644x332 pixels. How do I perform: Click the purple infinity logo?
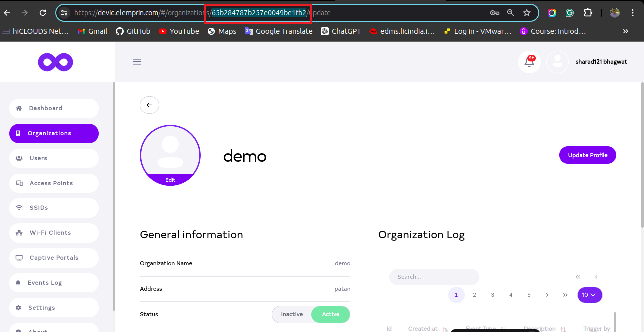[x=55, y=62]
